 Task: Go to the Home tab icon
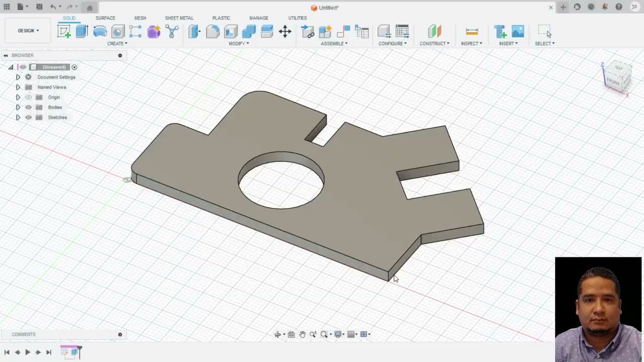90,8
